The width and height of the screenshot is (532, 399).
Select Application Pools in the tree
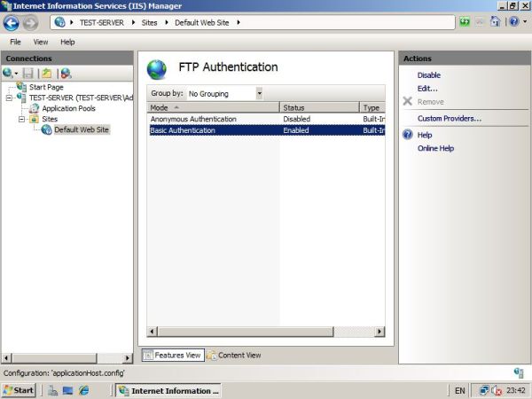click(68, 108)
